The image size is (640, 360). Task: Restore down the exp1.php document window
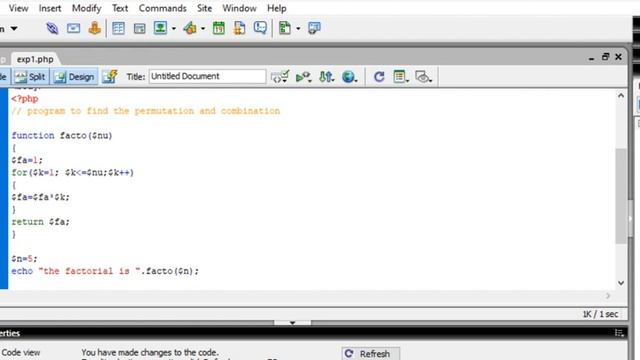click(x=605, y=57)
